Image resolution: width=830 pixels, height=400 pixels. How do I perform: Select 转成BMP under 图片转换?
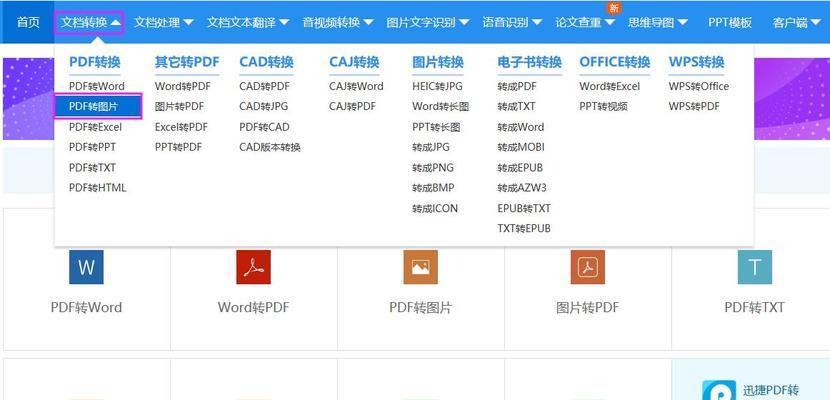434,188
